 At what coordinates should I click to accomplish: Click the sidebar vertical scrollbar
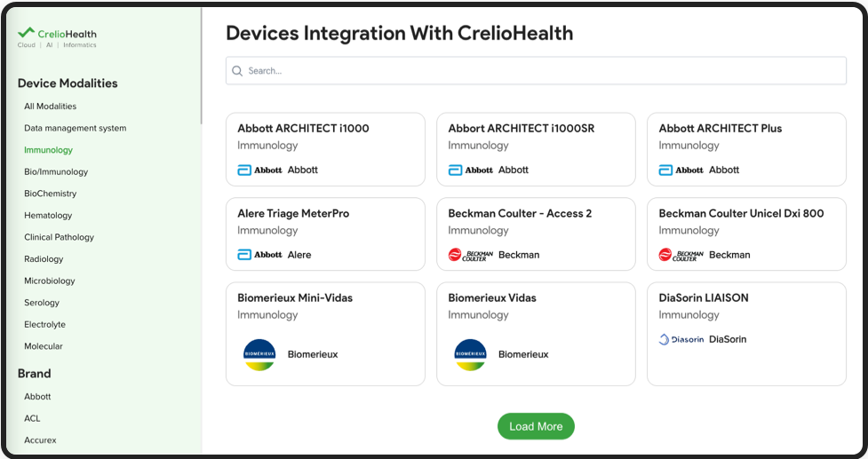[202, 67]
